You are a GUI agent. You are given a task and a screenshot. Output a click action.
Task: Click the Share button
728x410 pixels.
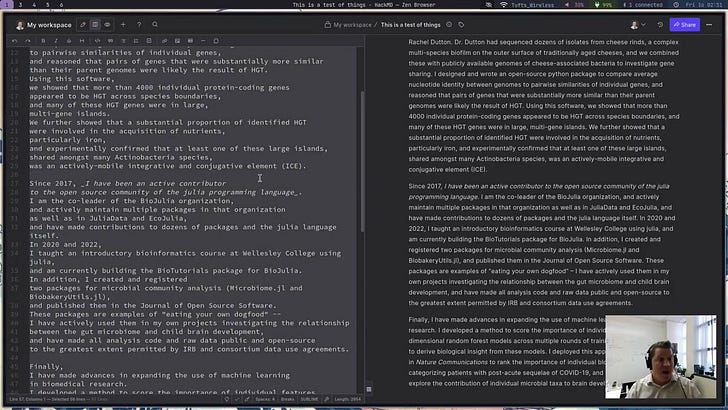pos(684,25)
